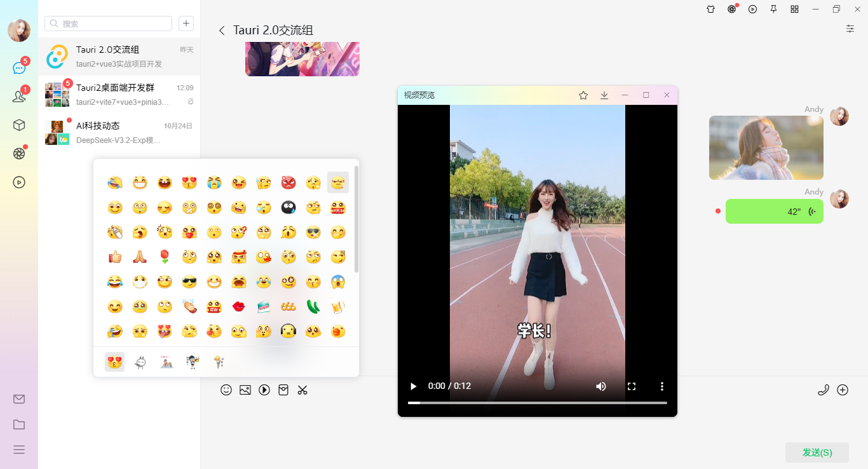Select the fifth sticker pack tab
The height and width of the screenshot is (469, 868).
[219, 362]
